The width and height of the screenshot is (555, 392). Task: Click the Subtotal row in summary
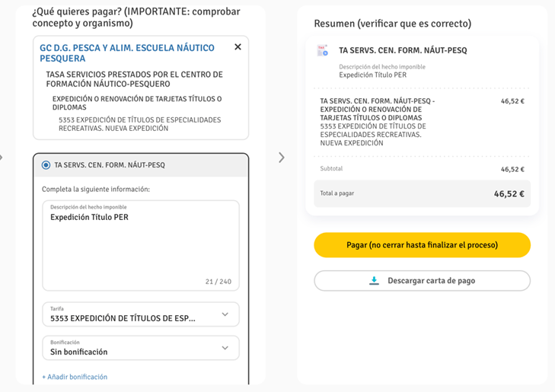pyautogui.click(x=422, y=169)
